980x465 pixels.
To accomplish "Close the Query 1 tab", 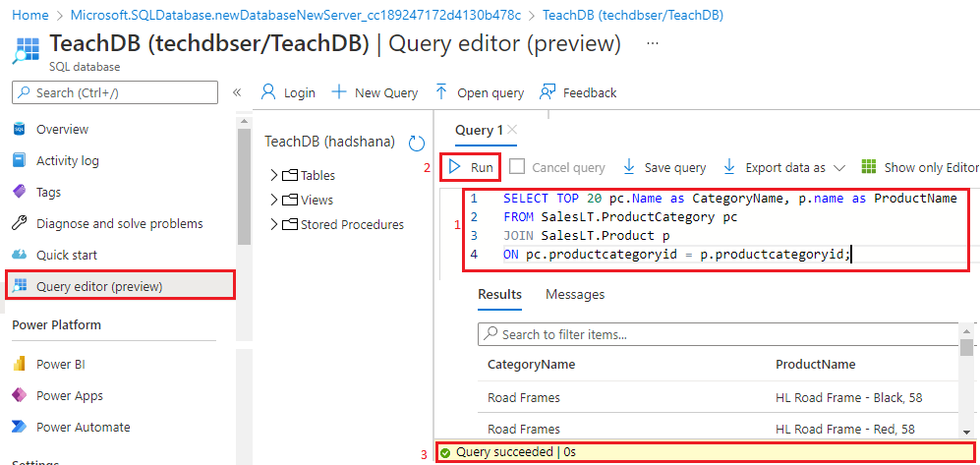I will (x=512, y=130).
